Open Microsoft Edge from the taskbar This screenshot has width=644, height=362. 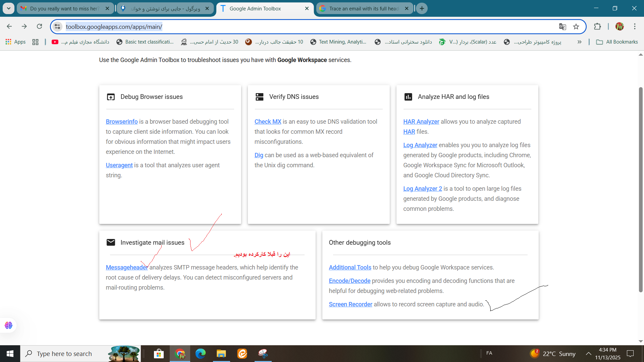pos(200,354)
